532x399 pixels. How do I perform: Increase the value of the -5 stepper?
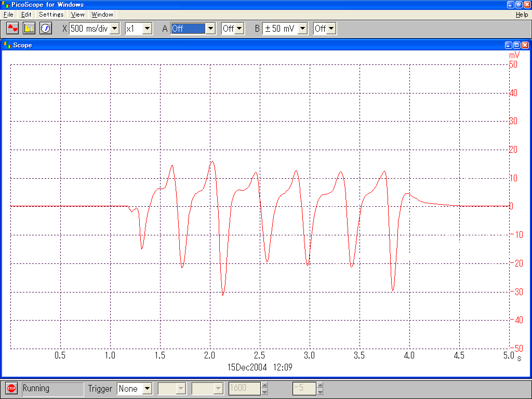point(320,385)
